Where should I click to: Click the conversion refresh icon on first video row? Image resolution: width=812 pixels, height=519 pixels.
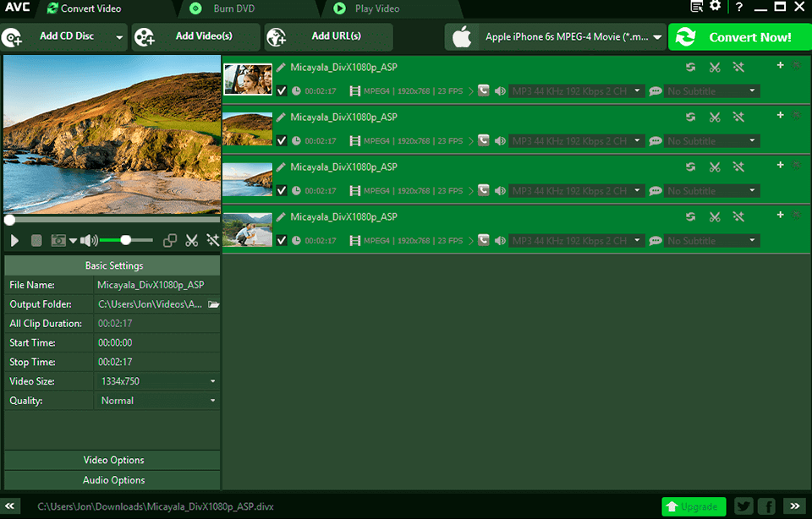click(690, 67)
